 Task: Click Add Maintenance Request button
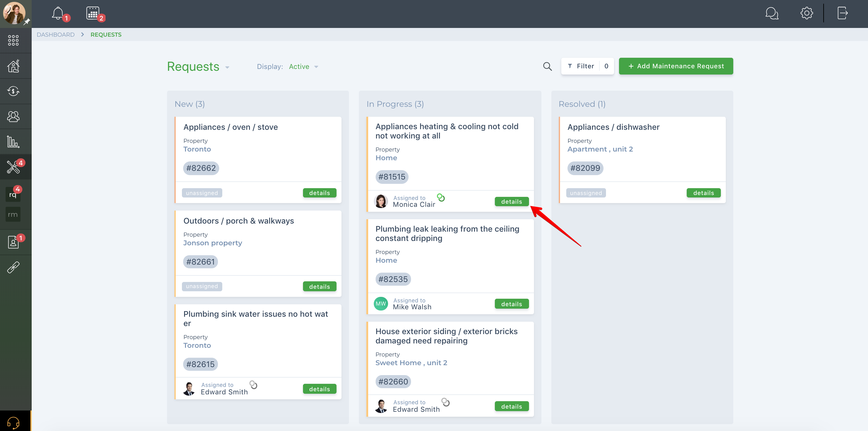coord(676,66)
